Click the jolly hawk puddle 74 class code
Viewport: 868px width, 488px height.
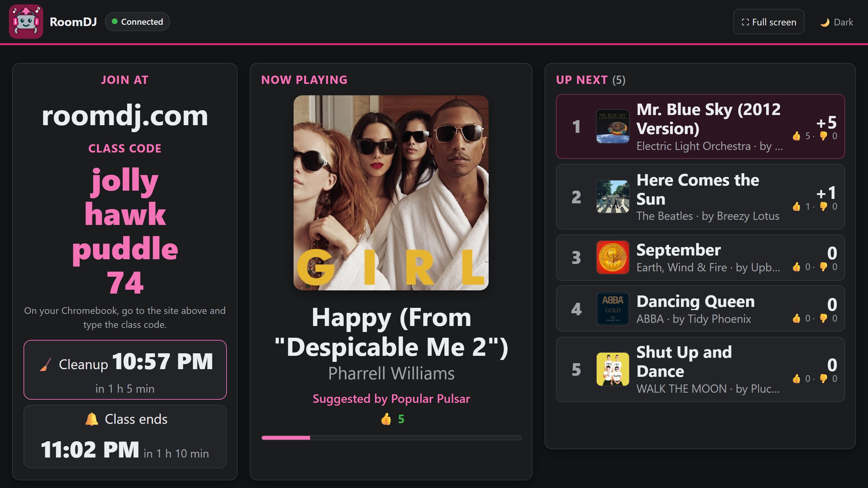125,231
